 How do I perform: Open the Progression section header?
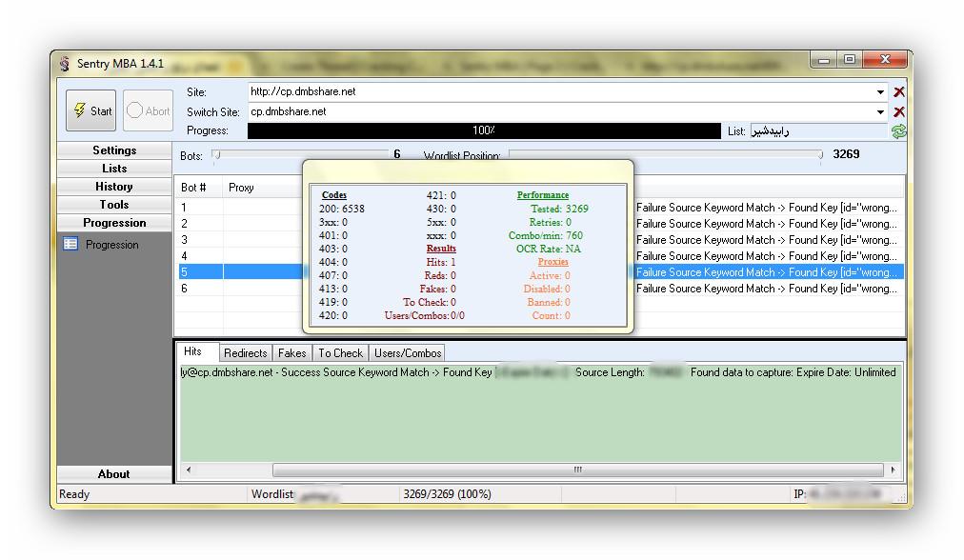(x=114, y=223)
